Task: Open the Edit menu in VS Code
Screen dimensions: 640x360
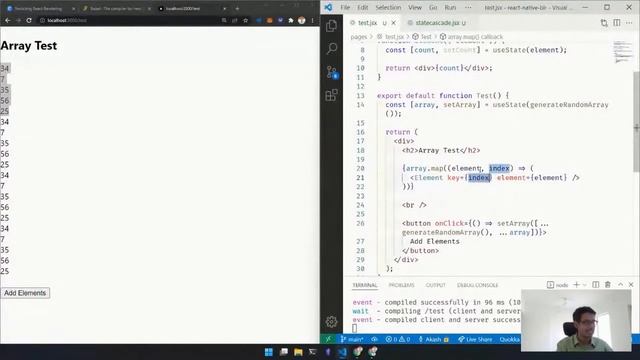Action: [x=362, y=7]
